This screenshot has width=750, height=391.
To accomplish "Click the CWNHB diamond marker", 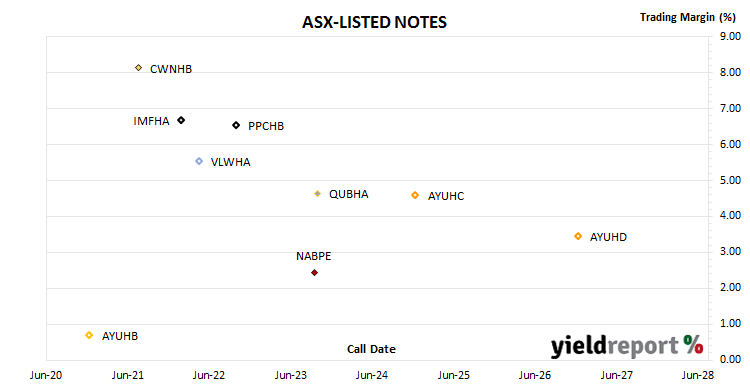I will 139,68.
